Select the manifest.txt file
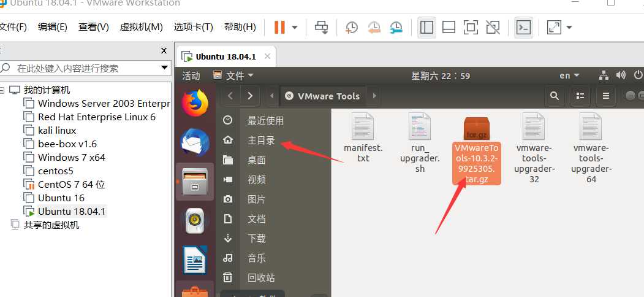The image size is (644, 297). (363, 138)
